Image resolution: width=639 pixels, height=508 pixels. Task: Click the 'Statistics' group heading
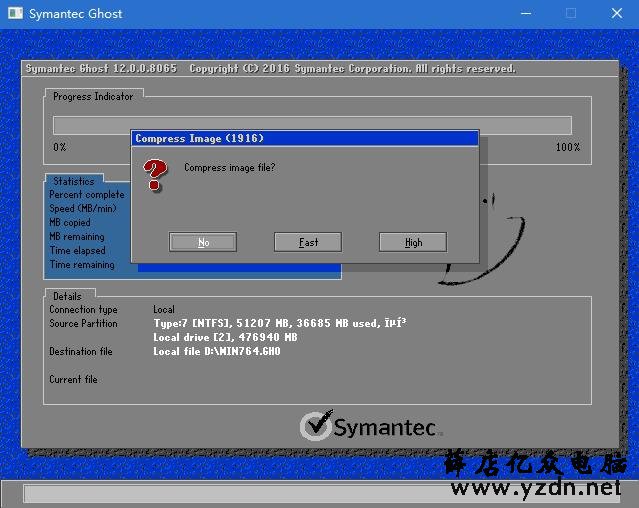pyautogui.click(x=74, y=181)
